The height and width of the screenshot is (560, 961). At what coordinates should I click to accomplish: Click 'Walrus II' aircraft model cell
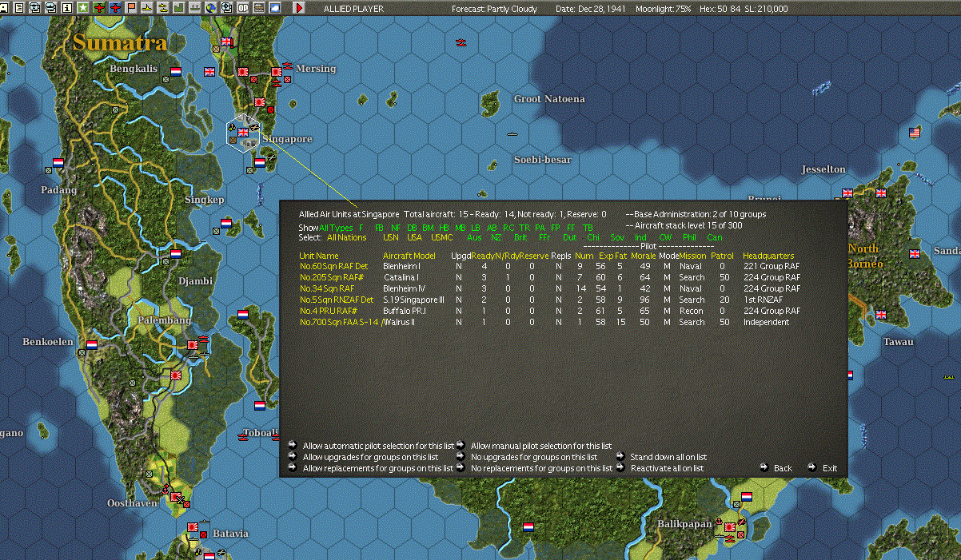(x=398, y=322)
